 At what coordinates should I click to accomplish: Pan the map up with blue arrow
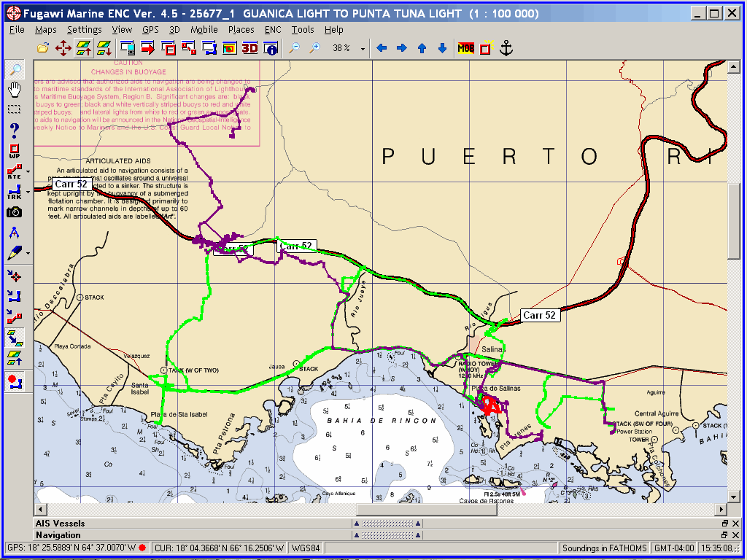pos(422,47)
